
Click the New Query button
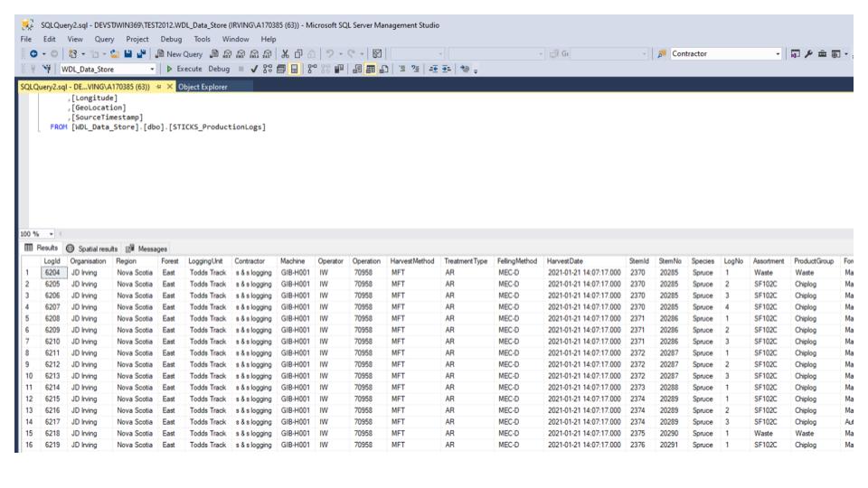(x=179, y=53)
